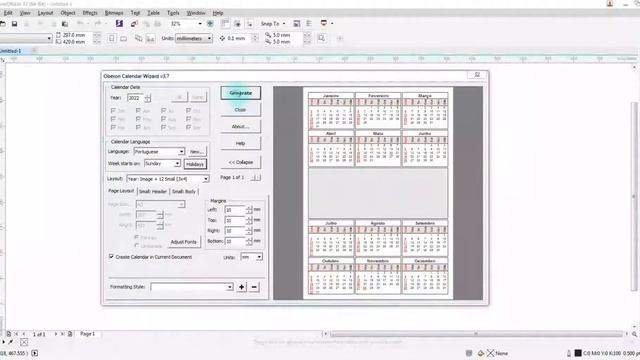The width and height of the screenshot is (640, 360).
Task: Toggle the Show Grid toolbar icon
Action: [237, 24]
